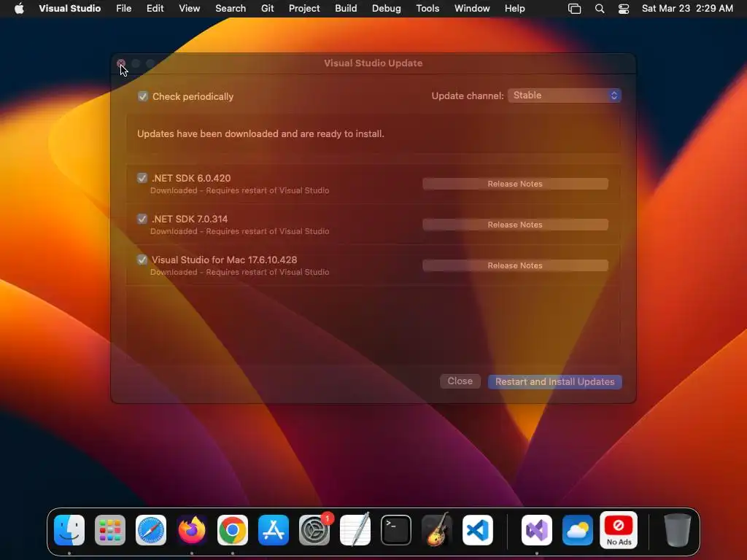Open the Git menu
Viewport: 747px width, 560px height.
pos(267,9)
